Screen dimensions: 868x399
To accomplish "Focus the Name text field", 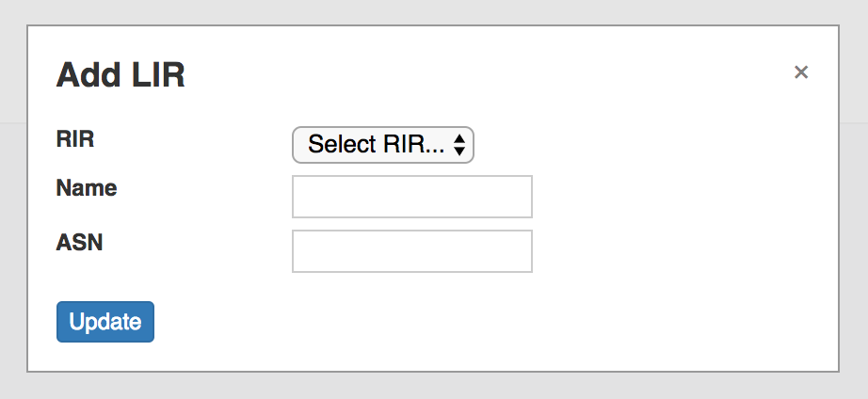I will click(412, 197).
